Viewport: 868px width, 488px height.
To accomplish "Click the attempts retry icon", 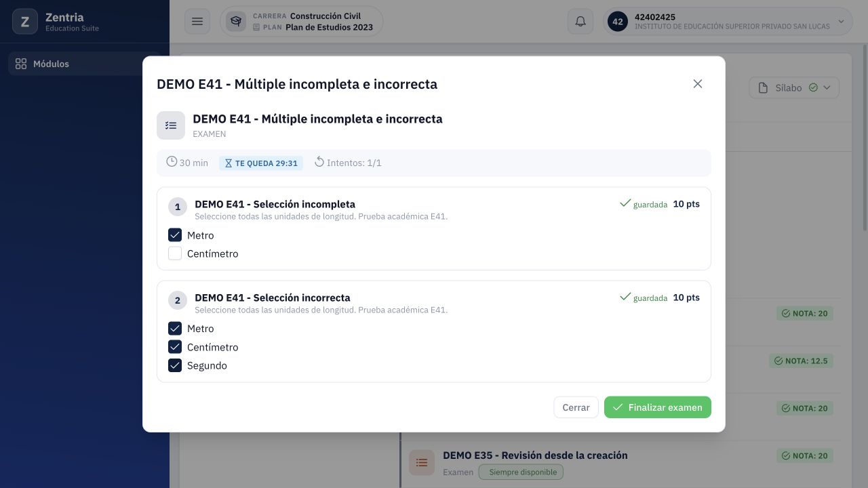I will (319, 162).
